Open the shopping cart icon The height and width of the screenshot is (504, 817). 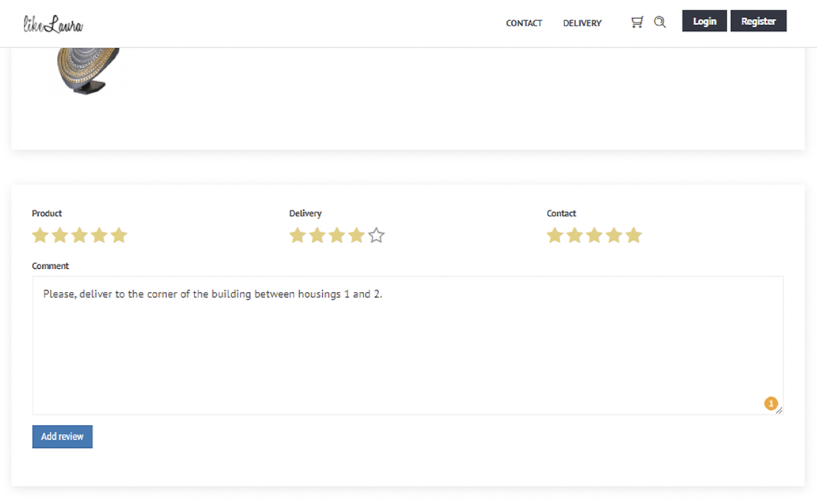pos(637,22)
